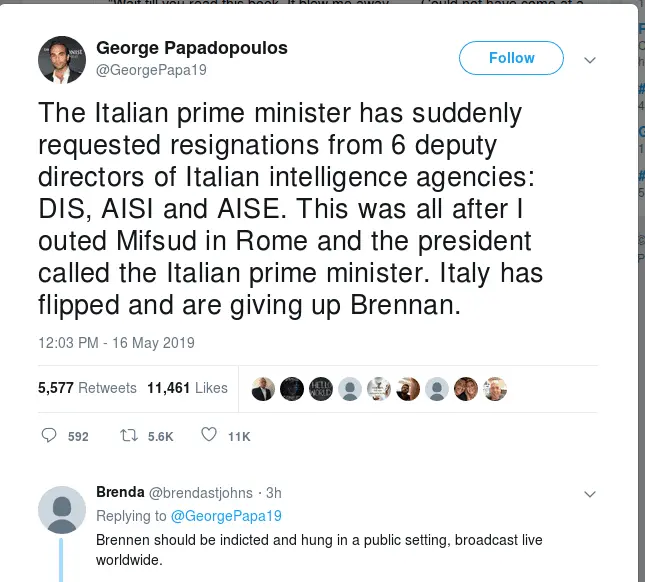Screen dimensions: 645x582
Task: View the 5,577 Retweets list
Action: point(87,388)
